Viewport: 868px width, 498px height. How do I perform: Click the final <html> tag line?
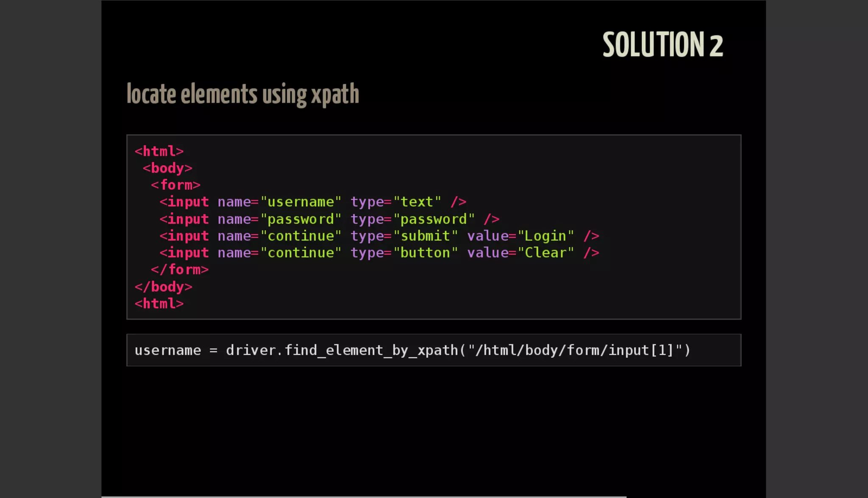159,304
